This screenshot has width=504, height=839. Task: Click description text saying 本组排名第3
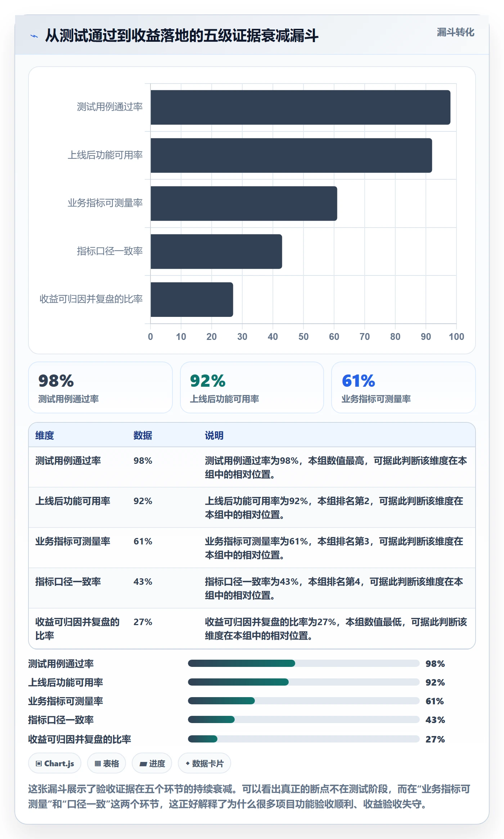pos(343,541)
